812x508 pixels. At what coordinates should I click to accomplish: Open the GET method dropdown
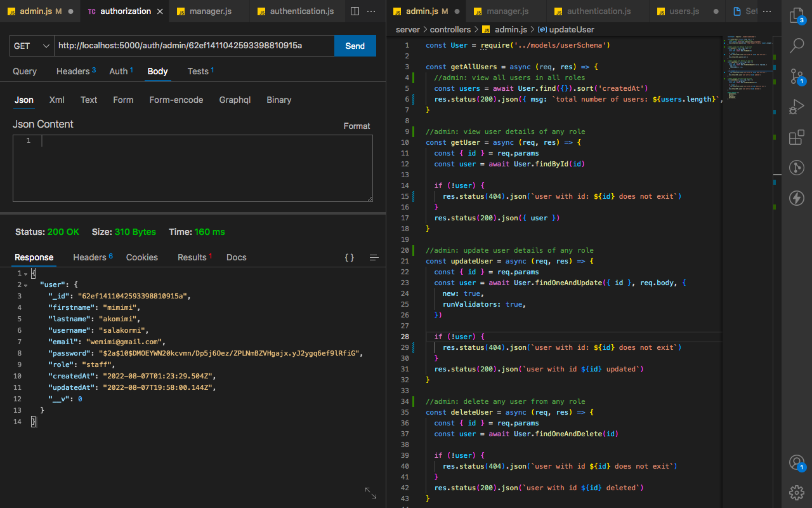tap(32, 46)
